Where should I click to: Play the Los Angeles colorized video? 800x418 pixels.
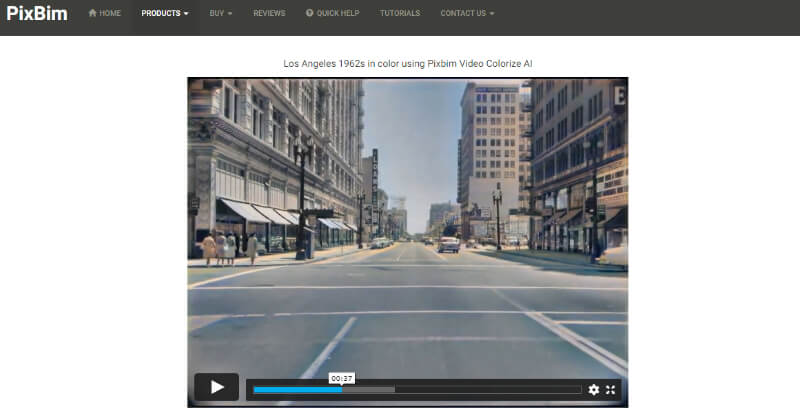point(216,387)
